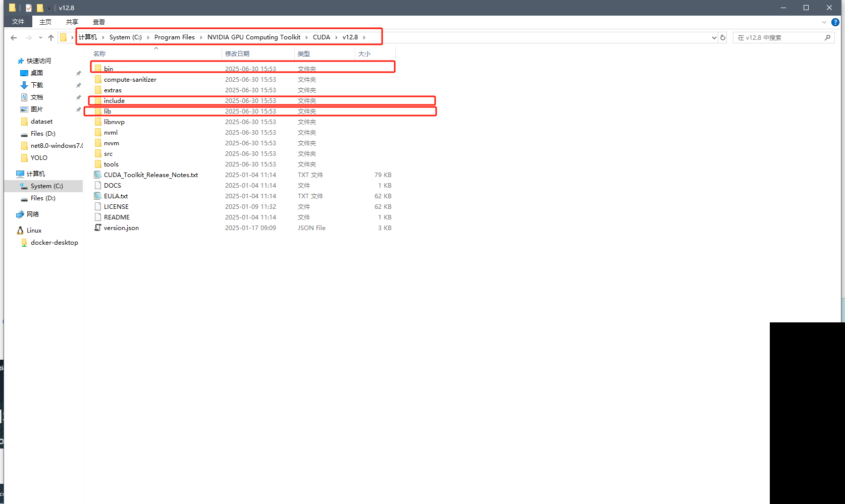This screenshot has height=504, width=845.
Task: Go forward with the Forward arrow
Action: click(28, 37)
